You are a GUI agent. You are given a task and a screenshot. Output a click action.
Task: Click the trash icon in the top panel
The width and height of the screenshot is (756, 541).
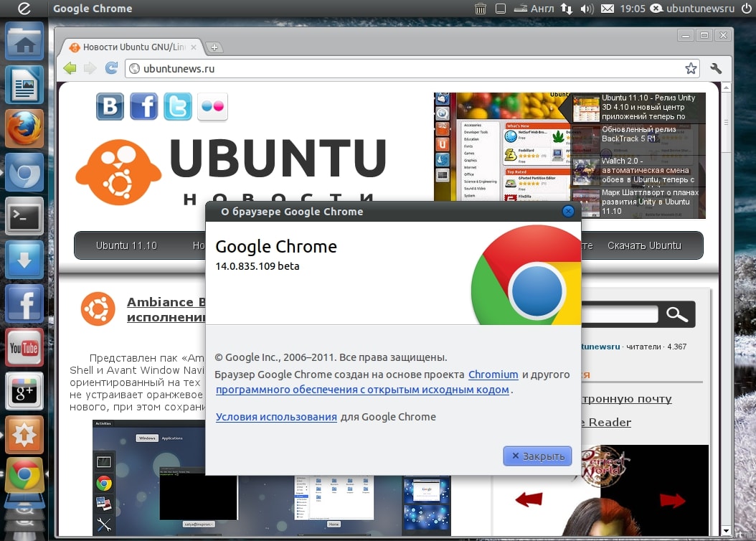(x=481, y=8)
